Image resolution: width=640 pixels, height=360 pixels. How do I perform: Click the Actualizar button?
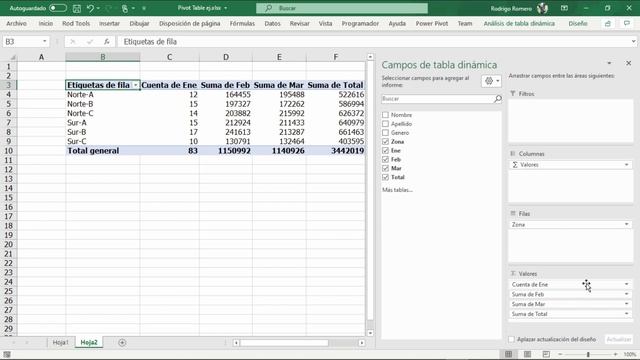click(619, 339)
